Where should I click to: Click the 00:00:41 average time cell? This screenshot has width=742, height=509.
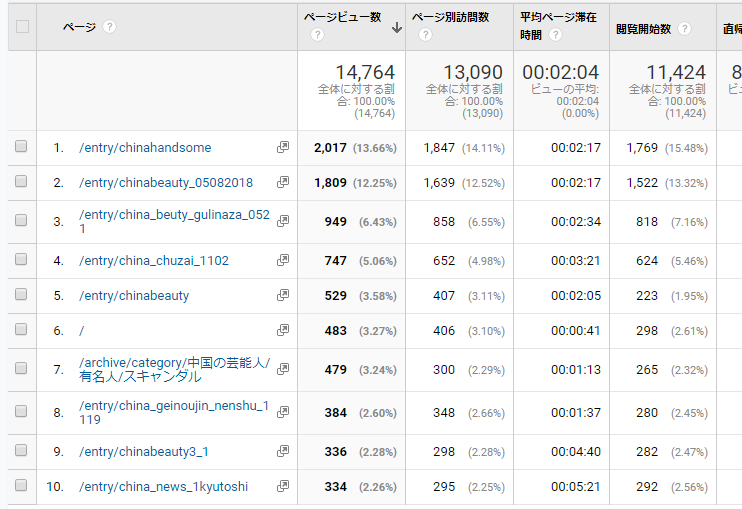576,331
